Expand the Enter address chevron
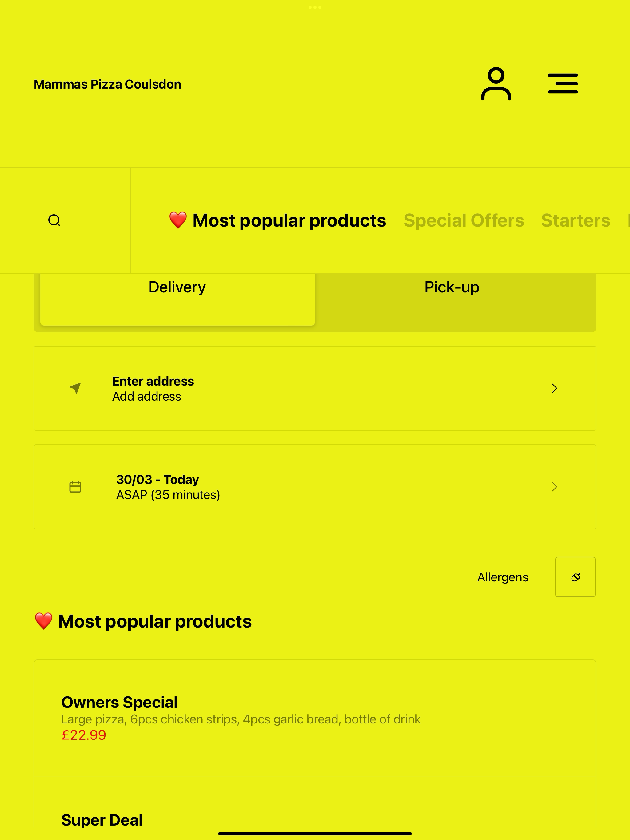630x840 pixels. tap(554, 388)
